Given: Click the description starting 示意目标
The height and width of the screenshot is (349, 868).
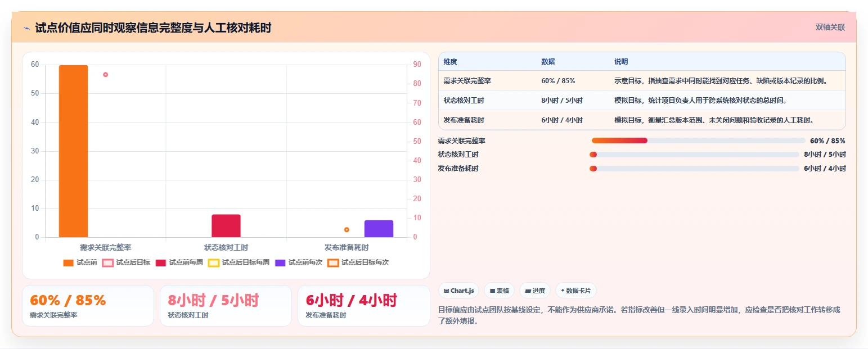Looking at the screenshot, I should point(721,81).
